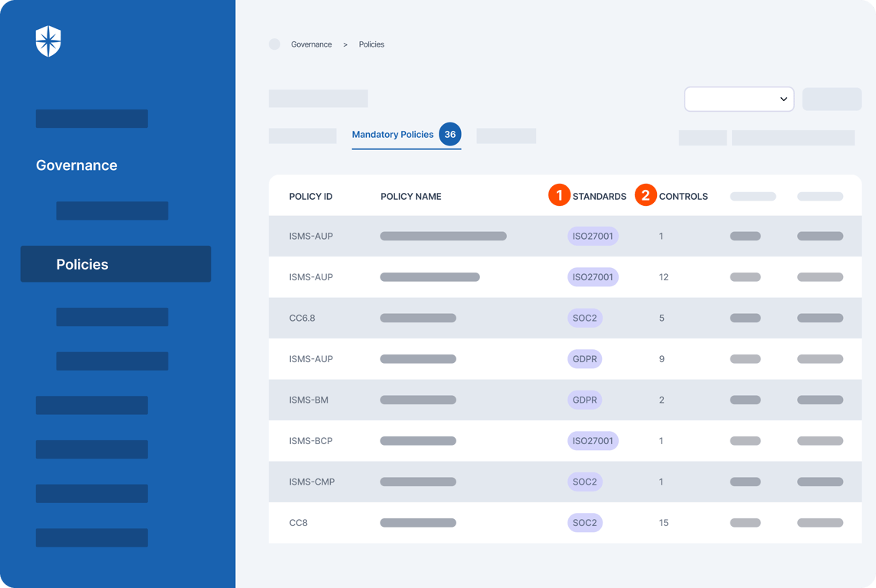Open Policies in the sidebar
The height and width of the screenshot is (588, 876).
[x=116, y=264]
